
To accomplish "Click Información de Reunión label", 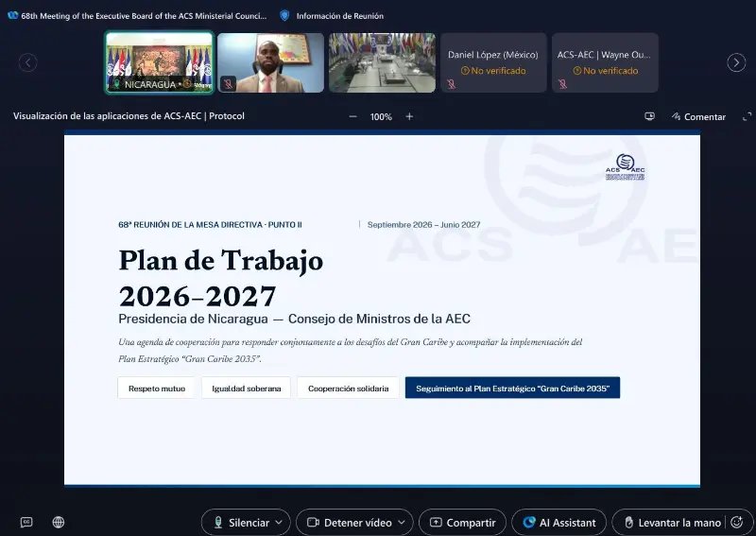I will [340, 16].
